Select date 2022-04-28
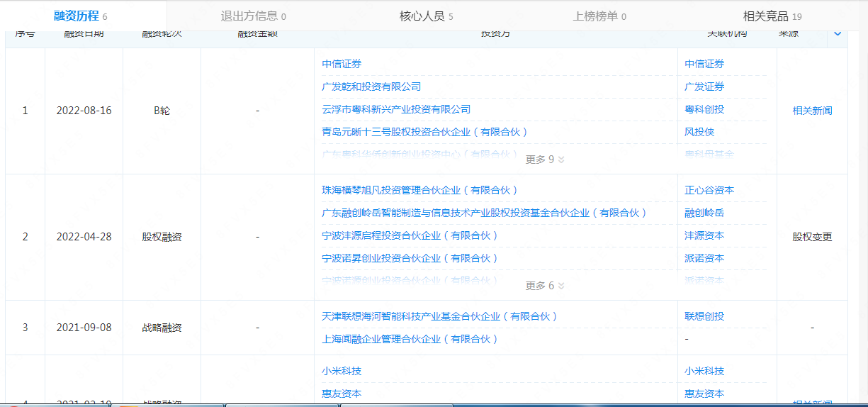The height and width of the screenshot is (407, 868). (84, 237)
